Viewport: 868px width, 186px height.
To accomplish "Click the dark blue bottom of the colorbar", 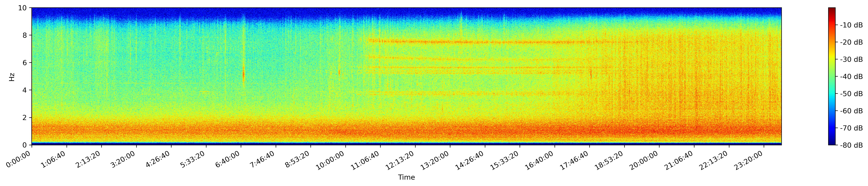I will 832,143.
